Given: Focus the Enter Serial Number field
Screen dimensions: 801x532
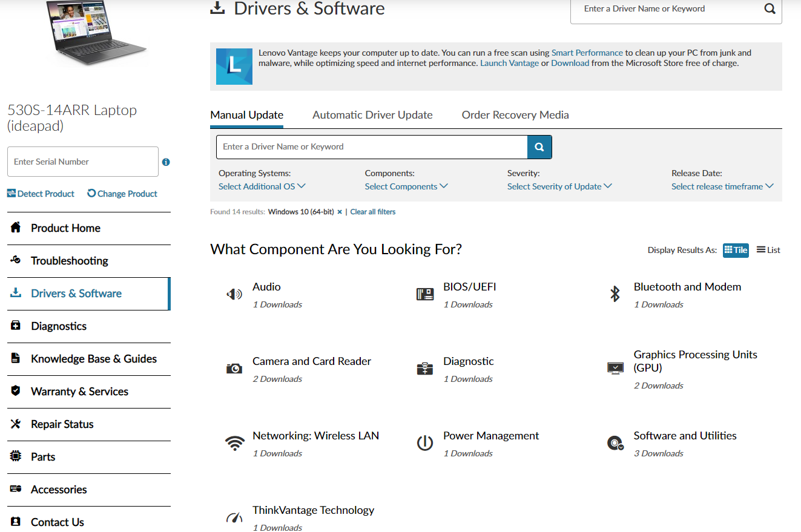Looking at the screenshot, I should [x=83, y=162].
